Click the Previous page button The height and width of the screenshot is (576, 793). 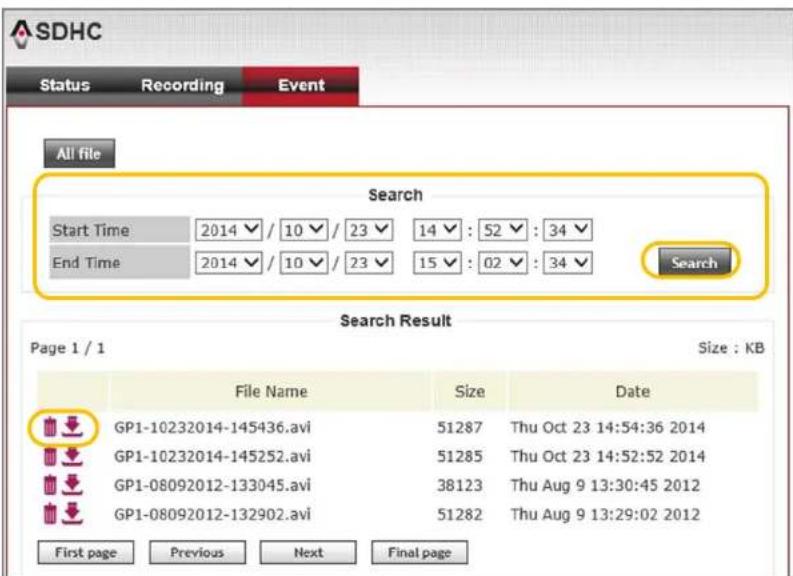(197, 552)
